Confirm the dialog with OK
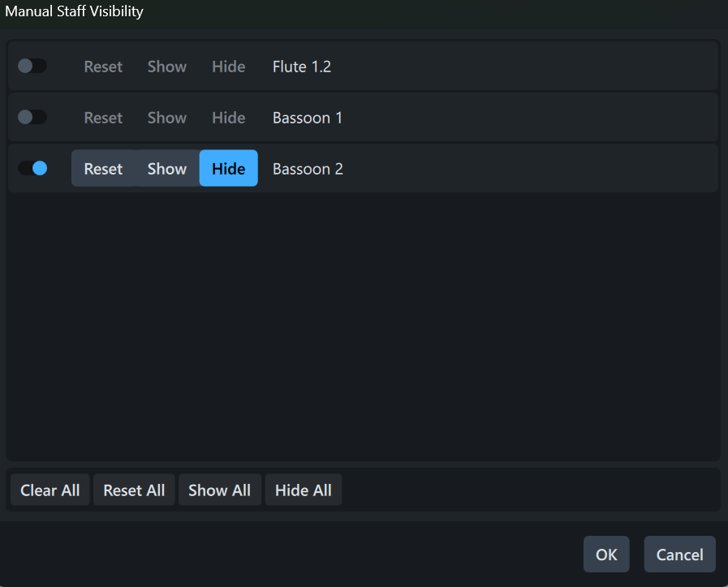The height and width of the screenshot is (587, 728). point(606,555)
